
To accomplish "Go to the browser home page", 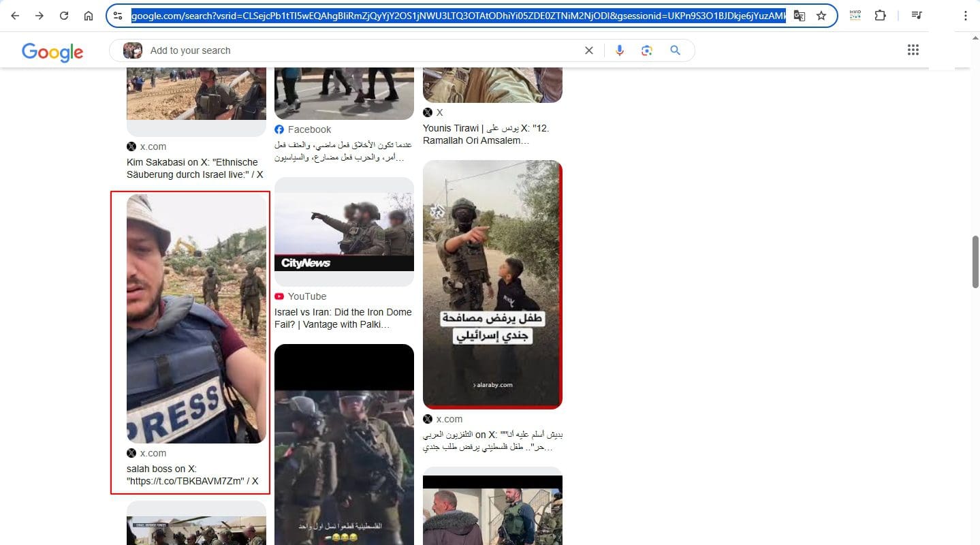I will click(x=89, y=16).
